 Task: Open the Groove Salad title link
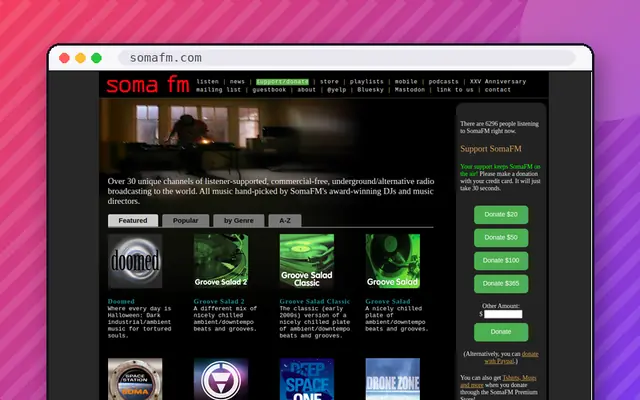(388, 301)
